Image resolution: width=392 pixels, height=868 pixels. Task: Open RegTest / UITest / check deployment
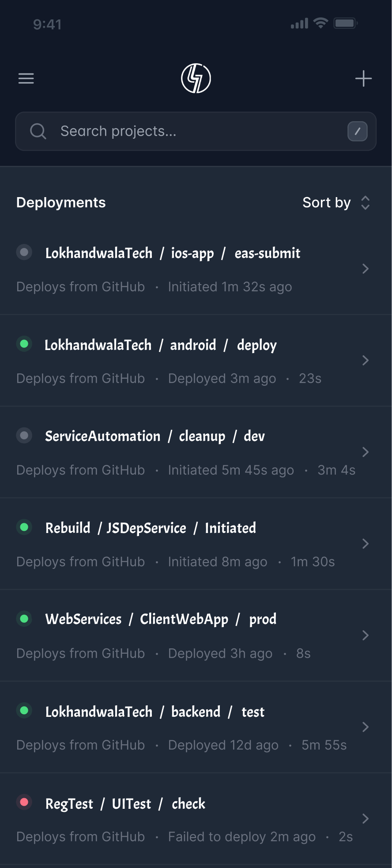[x=125, y=804]
